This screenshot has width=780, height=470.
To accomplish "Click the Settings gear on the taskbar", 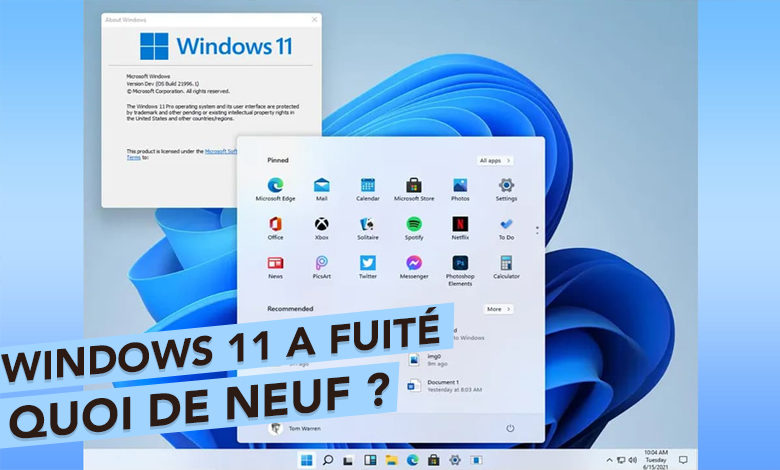I will click(x=455, y=460).
